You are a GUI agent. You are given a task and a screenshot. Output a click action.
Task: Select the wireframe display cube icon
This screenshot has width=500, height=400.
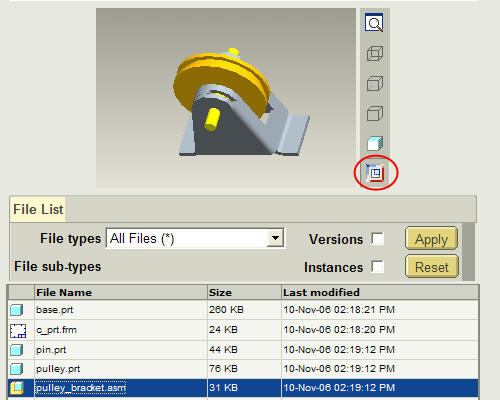pos(375,54)
